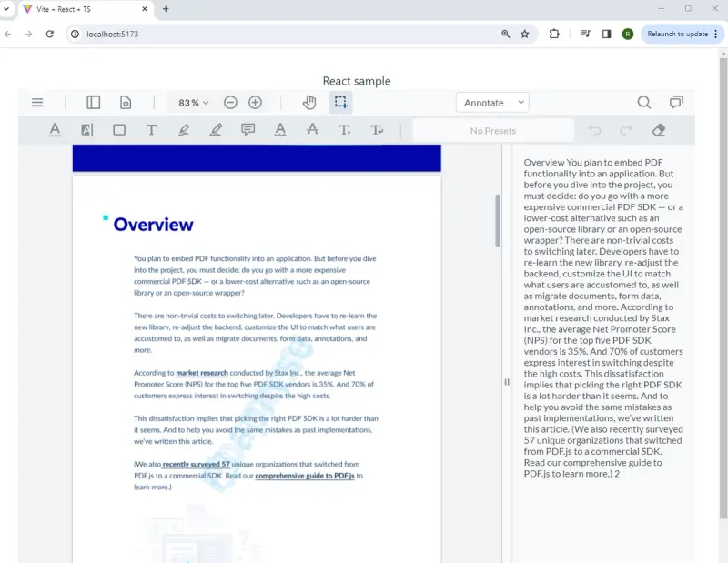
Task: Select the text mark insertion tool
Action: [x=345, y=130]
